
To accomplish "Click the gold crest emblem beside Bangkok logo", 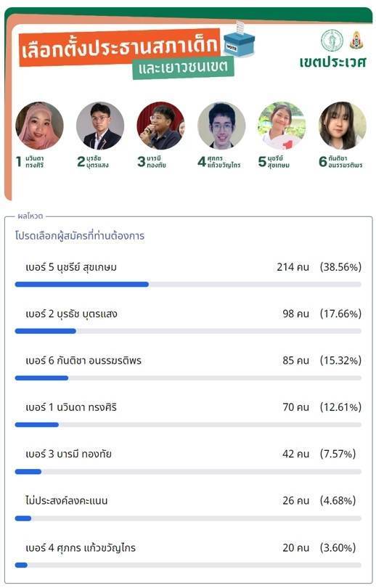I will (x=356, y=41).
